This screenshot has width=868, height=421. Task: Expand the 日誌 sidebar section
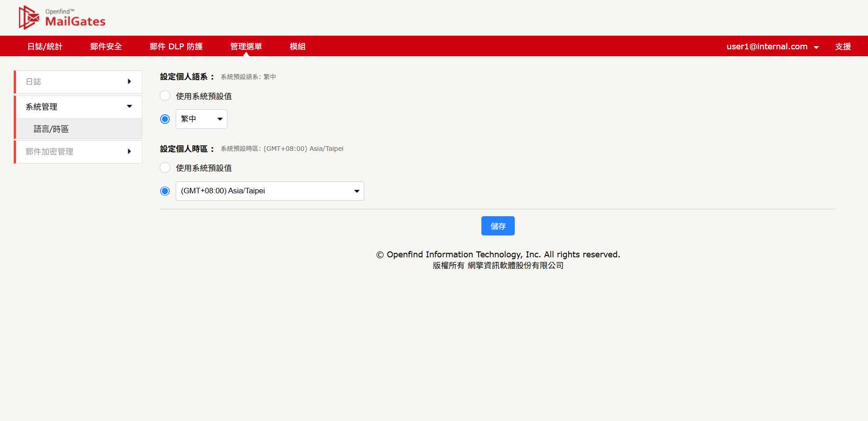(x=78, y=82)
